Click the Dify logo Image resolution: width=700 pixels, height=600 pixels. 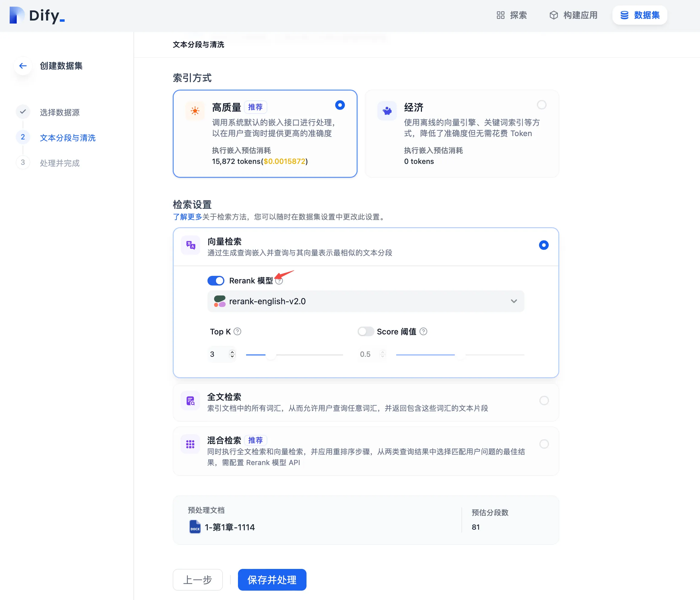click(37, 15)
